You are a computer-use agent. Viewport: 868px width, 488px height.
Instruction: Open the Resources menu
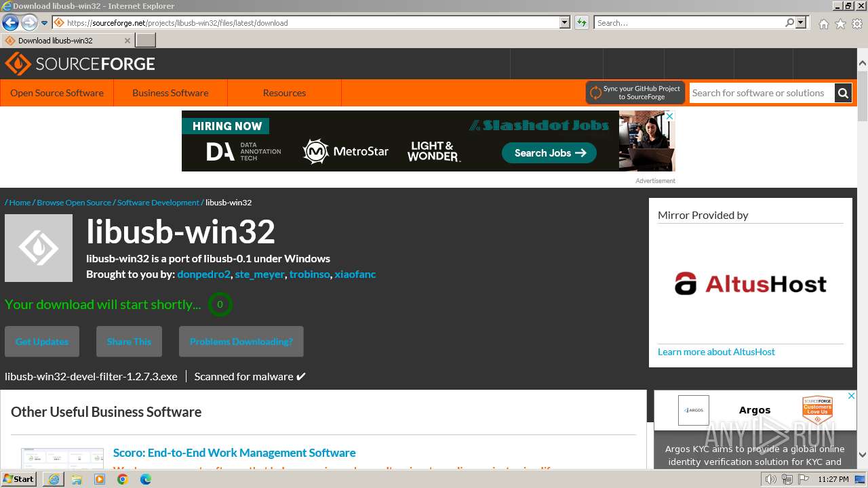click(x=284, y=93)
